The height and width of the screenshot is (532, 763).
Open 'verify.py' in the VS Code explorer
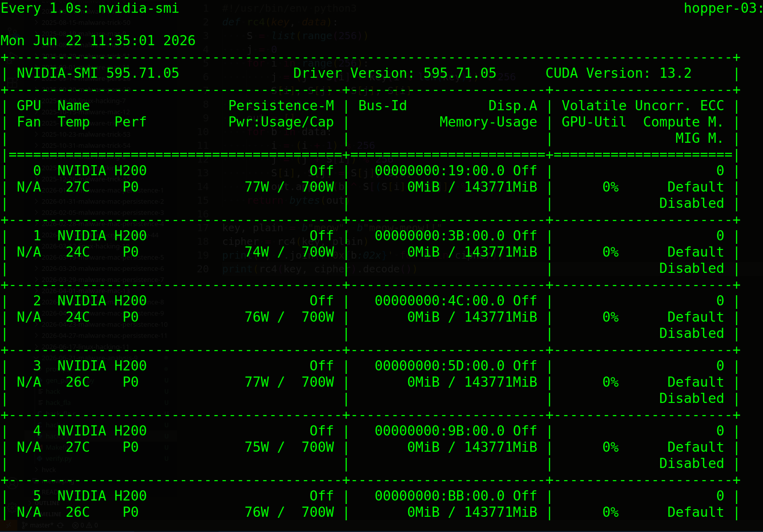coord(58,459)
